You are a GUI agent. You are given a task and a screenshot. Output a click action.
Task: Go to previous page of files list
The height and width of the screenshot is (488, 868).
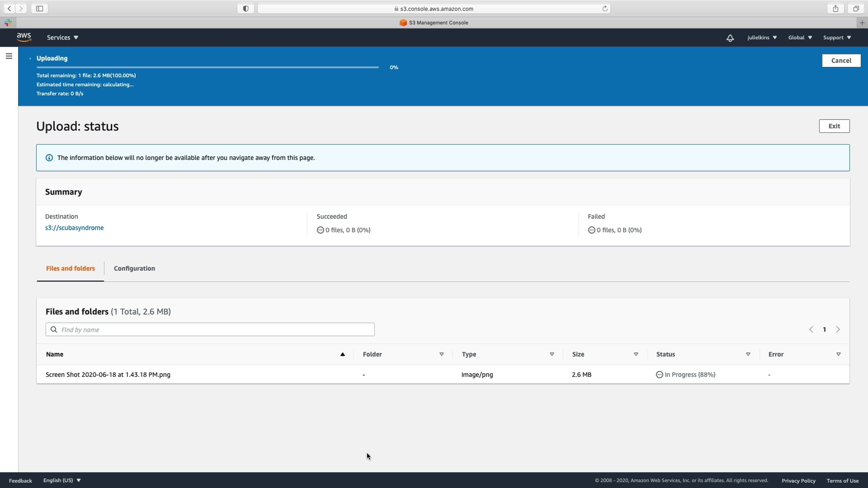811,330
